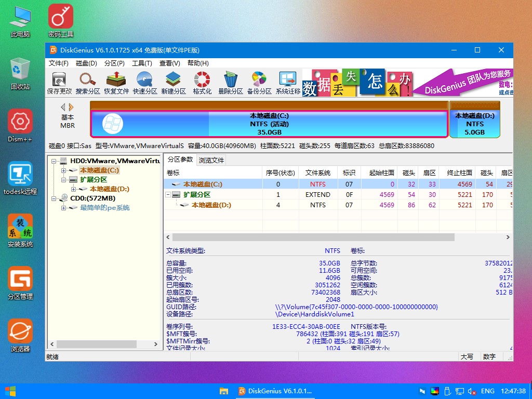Click the 文件系统 column header

[318, 172]
